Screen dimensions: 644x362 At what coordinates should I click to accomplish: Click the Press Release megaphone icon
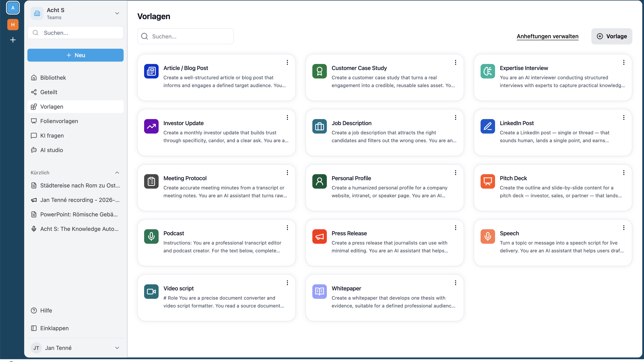[x=319, y=236]
